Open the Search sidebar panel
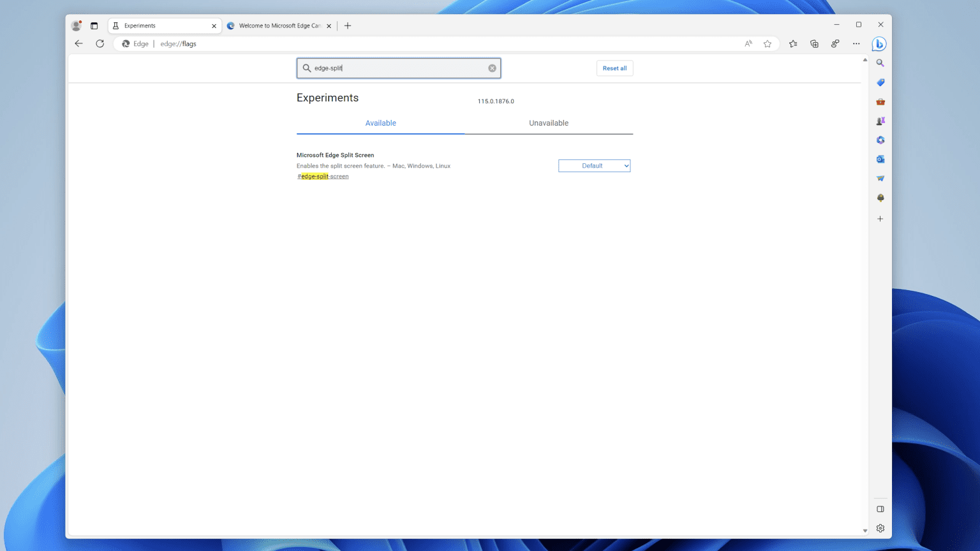Viewport: 980px width, 551px height. pyautogui.click(x=880, y=63)
